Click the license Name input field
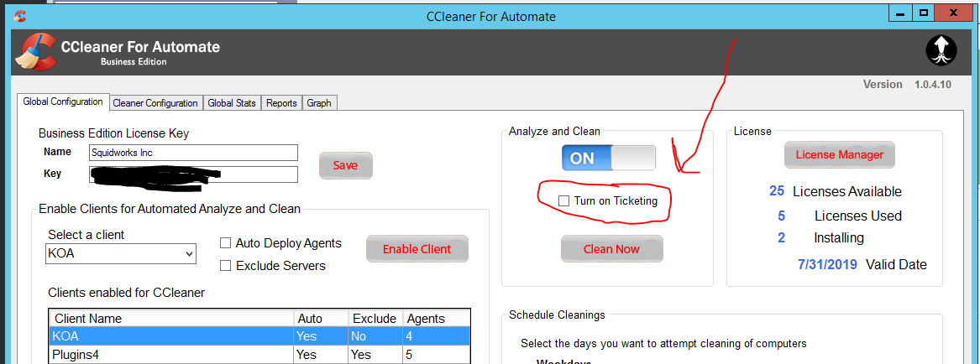Viewport: 980px width, 364px height. pyautogui.click(x=193, y=153)
